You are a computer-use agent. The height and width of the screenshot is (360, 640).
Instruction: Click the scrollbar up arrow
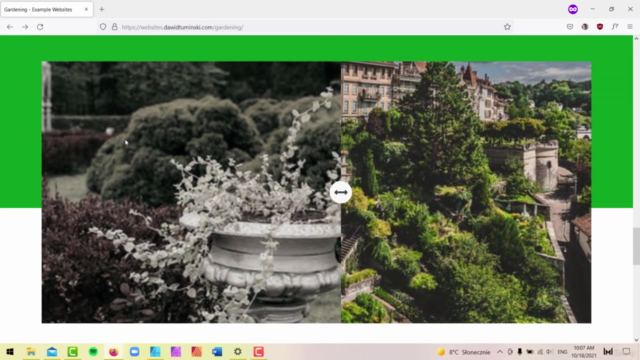click(x=636, y=38)
